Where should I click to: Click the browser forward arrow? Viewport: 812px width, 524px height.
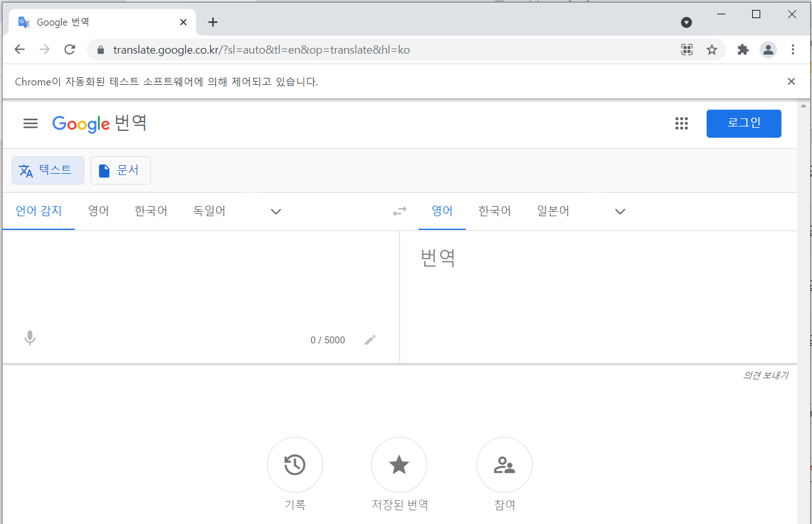(x=45, y=50)
